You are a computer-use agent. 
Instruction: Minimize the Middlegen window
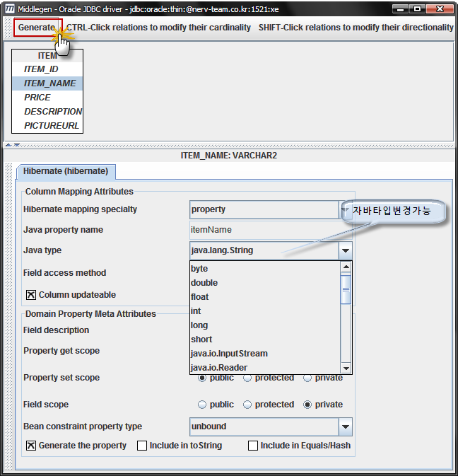tap(400, 9)
